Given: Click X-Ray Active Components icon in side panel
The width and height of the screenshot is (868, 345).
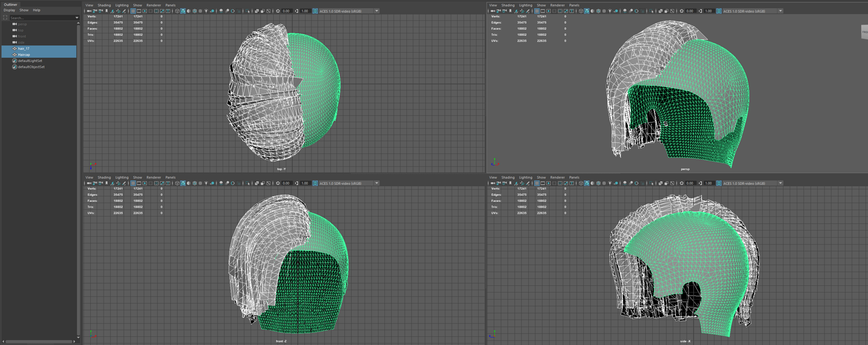Looking at the screenshot, I should tap(667, 183).
